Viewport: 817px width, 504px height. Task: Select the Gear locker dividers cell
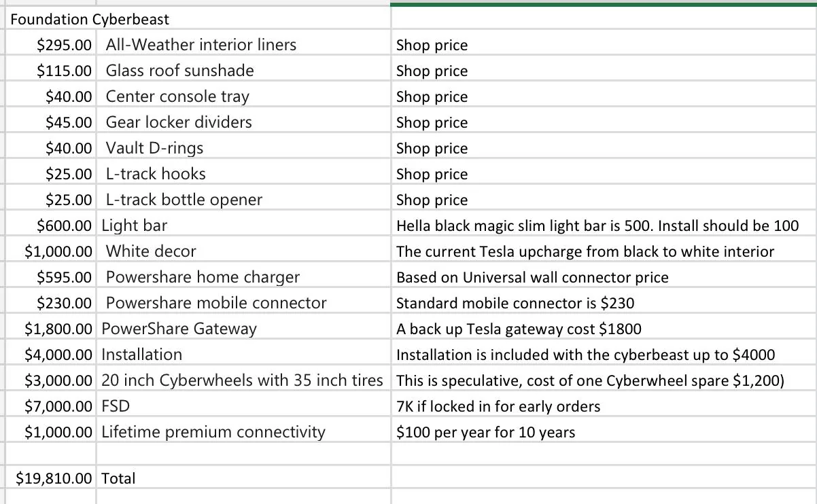coord(243,122)
